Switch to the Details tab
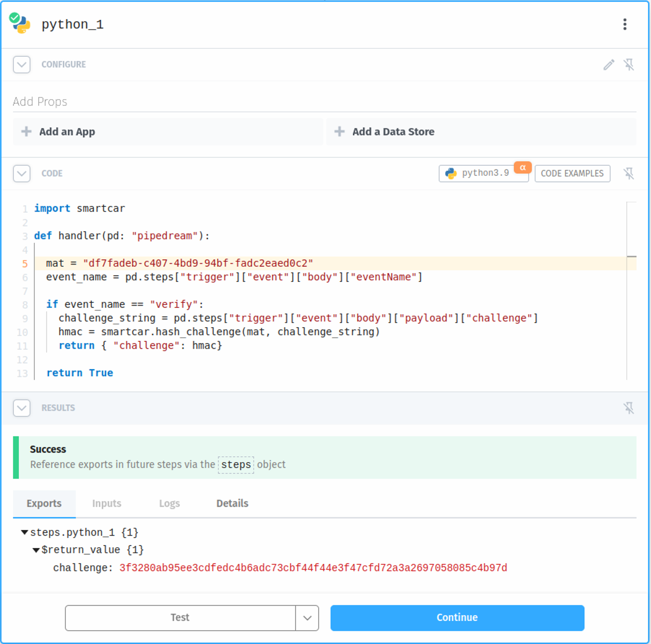This screenshot has height=644, width=651. pyautogui.click(x=232, y=504)
